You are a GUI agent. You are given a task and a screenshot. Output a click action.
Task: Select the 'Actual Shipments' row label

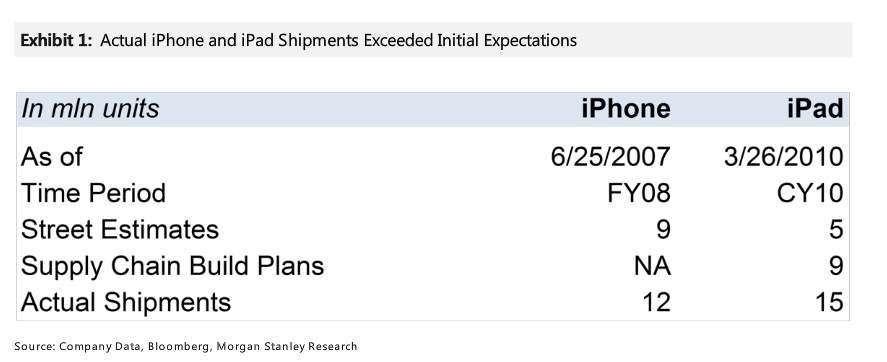point(126,303)
